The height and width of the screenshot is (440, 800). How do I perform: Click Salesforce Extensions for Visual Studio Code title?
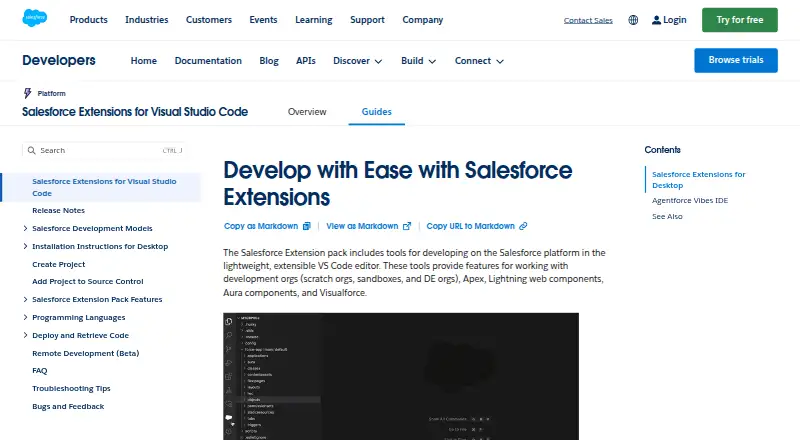[135, 112]
